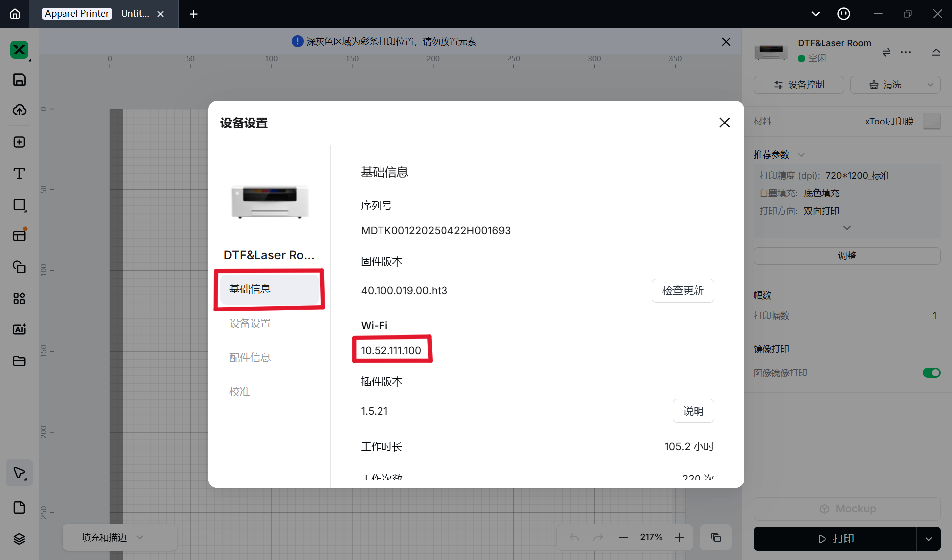Select the 校准 calibration tab
The width and height of the screenshot is (952, 560).
pos(240,391)
